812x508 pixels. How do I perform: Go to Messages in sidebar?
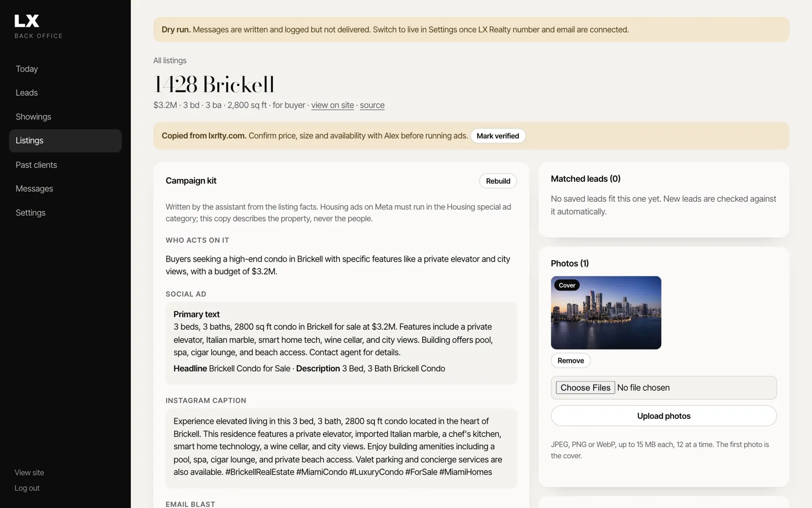(x=35, y=189)
